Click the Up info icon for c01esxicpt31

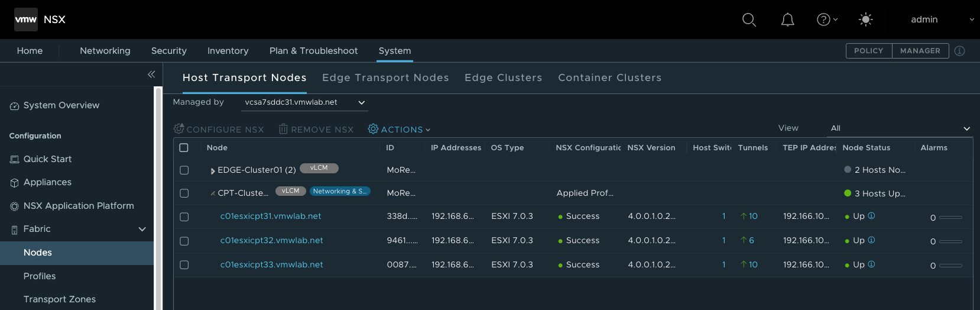point(871,216)
